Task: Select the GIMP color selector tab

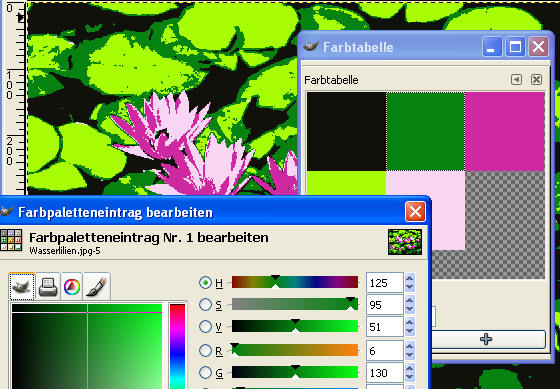Action: [22, 286]
